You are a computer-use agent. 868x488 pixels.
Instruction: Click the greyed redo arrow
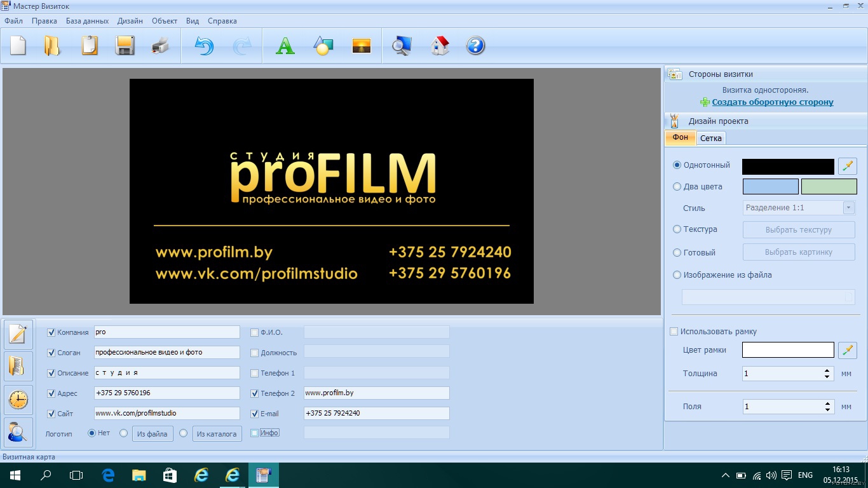tap(242, 46)
